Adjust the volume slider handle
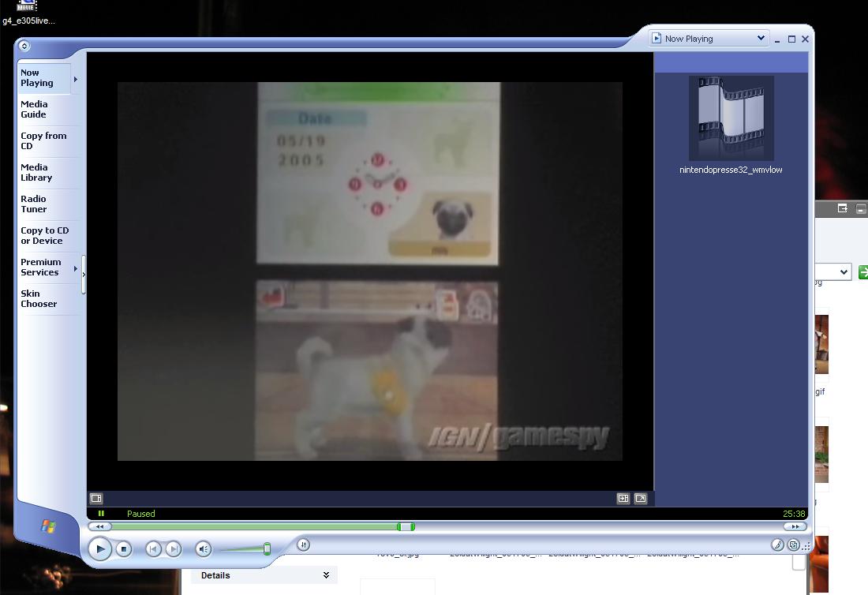Viewport: 868px width, 595px height. pyautogui.click(x=267, y=549)
